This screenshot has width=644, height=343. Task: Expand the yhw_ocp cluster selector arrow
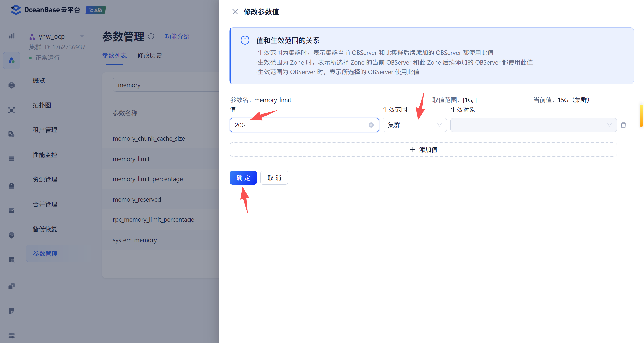(82, 36)
